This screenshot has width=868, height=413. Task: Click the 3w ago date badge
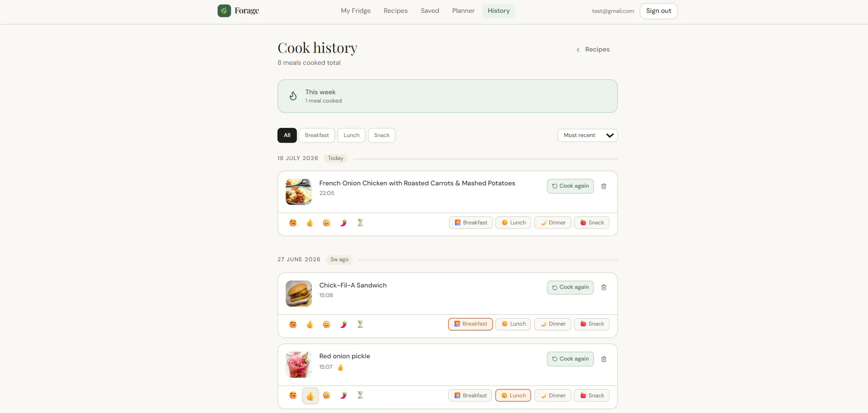(x=339, y=259)
